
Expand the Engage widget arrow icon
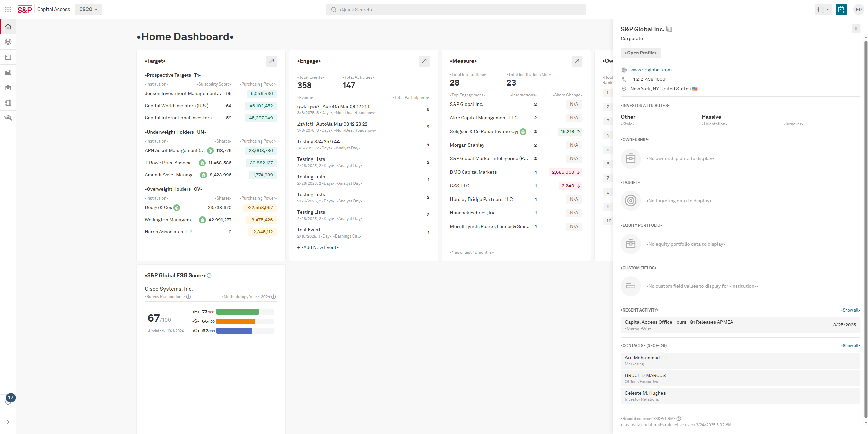[424, 61]
